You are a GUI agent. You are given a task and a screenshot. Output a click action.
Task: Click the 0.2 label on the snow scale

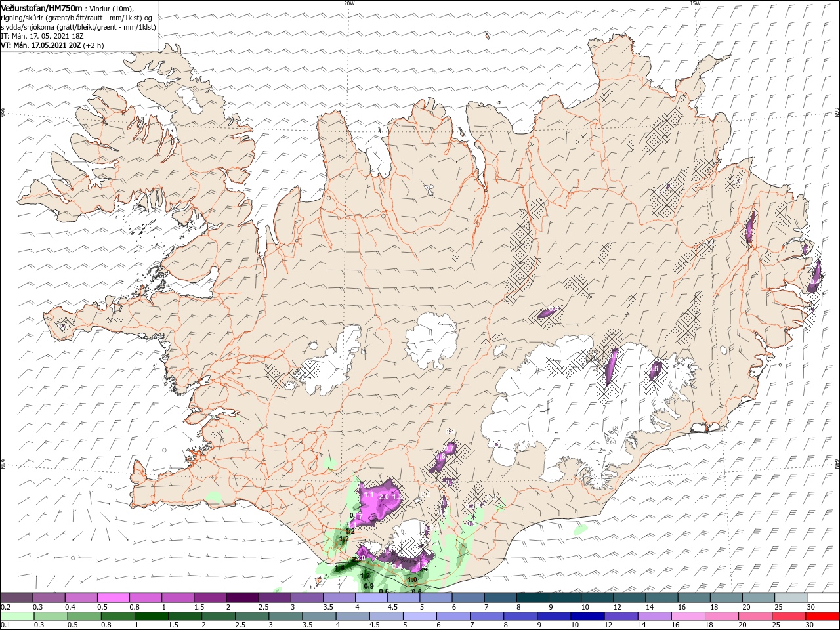pos(5,607)
